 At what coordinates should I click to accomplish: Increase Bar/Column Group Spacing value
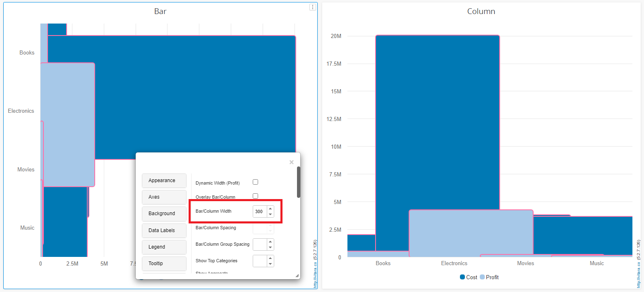(x=270, y=242)
